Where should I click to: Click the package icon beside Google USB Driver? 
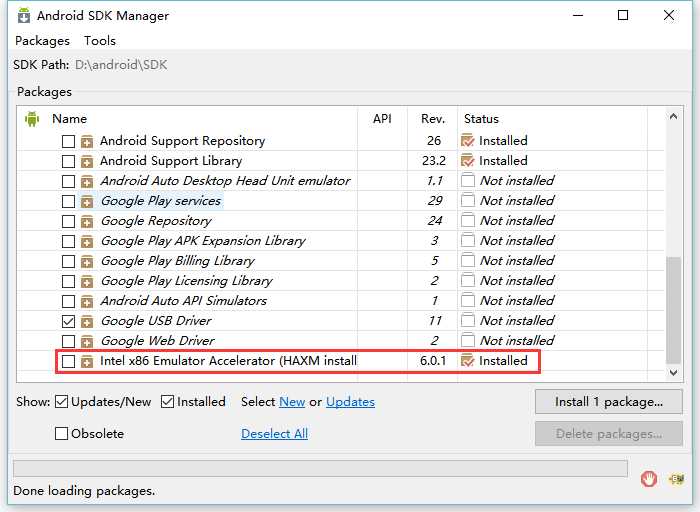(87, 322)
